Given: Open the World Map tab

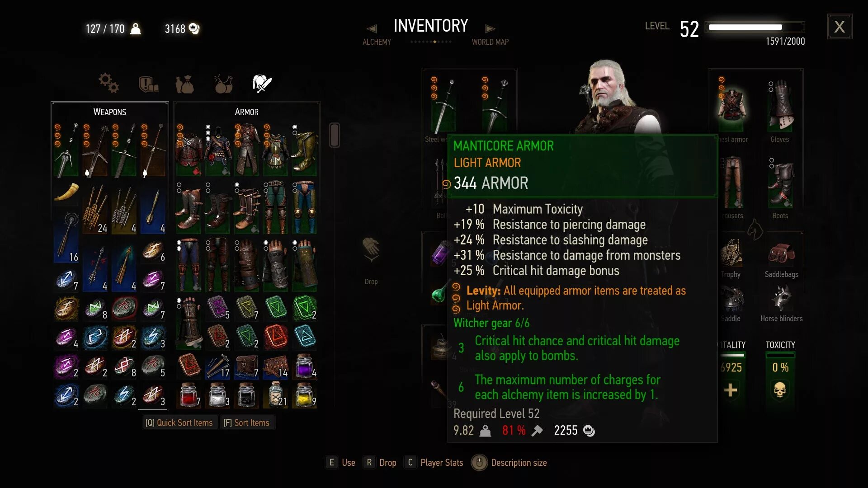Looking at the screenshot, I should coord(490,42).
